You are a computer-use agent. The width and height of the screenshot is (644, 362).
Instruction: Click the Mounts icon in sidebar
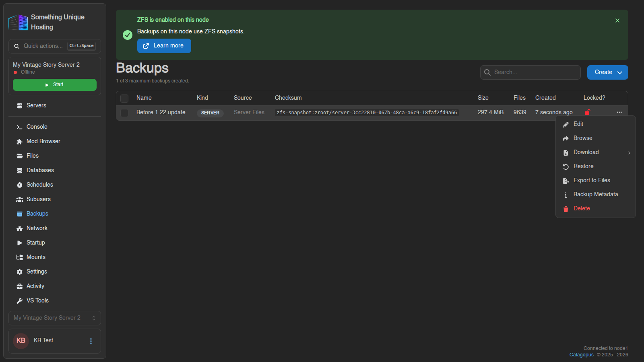19,257
